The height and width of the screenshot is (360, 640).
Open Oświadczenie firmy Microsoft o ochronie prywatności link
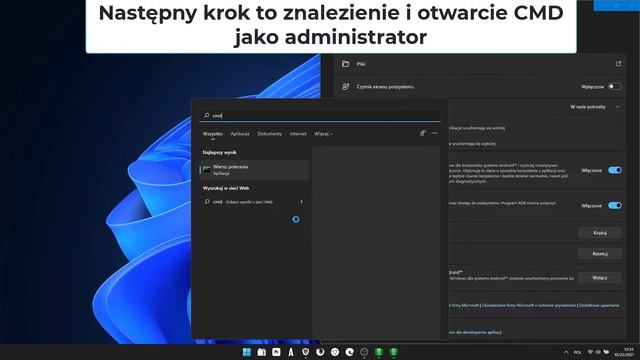tap(529, 305)
